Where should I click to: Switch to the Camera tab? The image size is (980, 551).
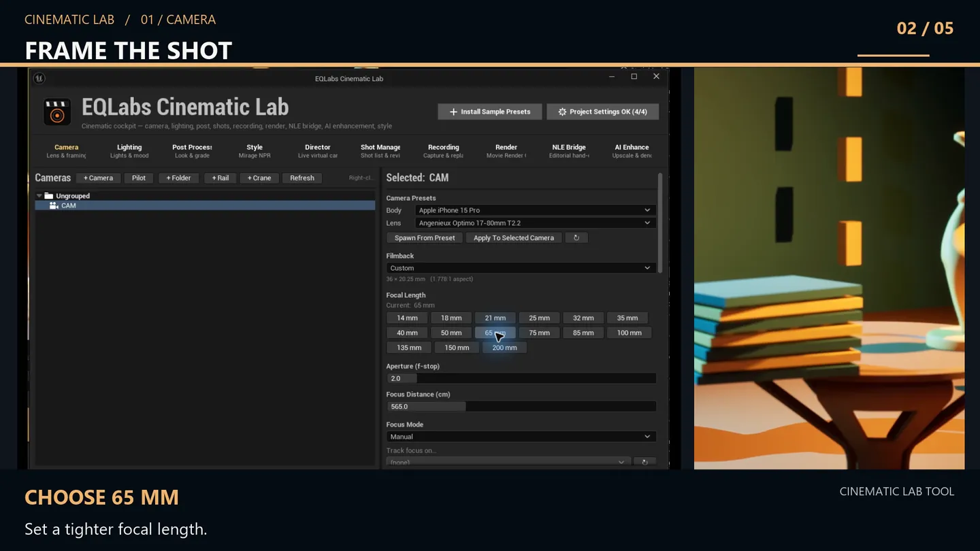click(67, 151)
